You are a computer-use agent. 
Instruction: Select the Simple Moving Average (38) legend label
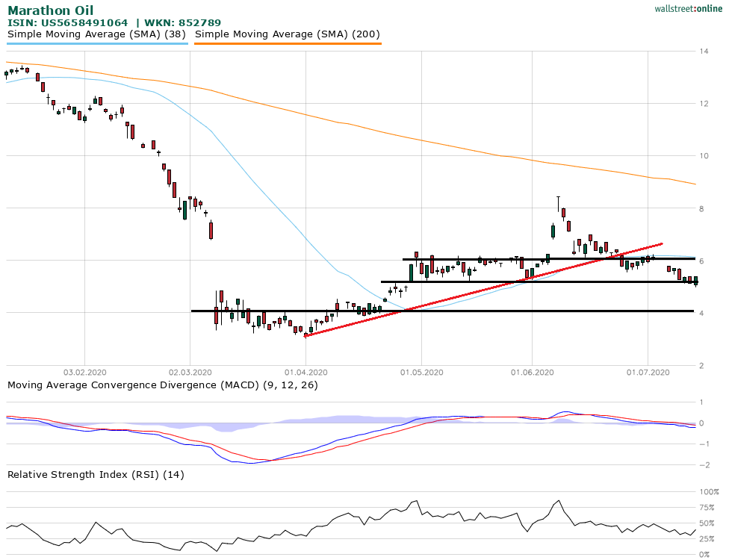tap(96, 34)
